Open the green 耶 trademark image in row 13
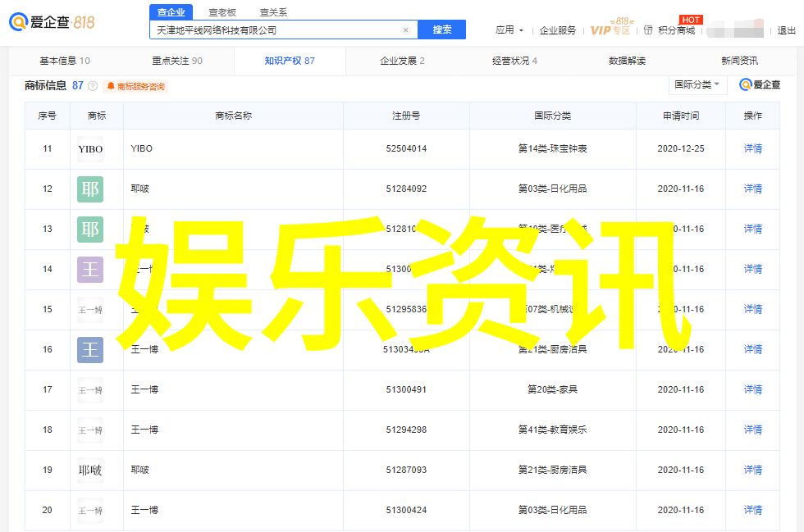Image resolution: width=804 pixels, height=532 pixels. coord(90,229)
